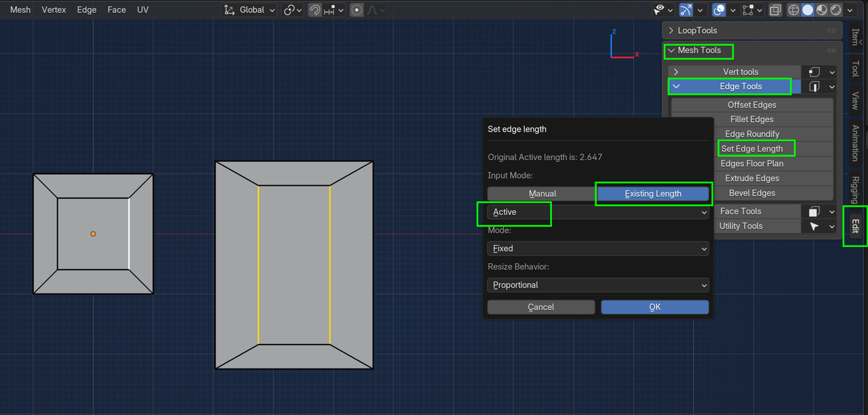Click the Face Tools cube icon

814,212
